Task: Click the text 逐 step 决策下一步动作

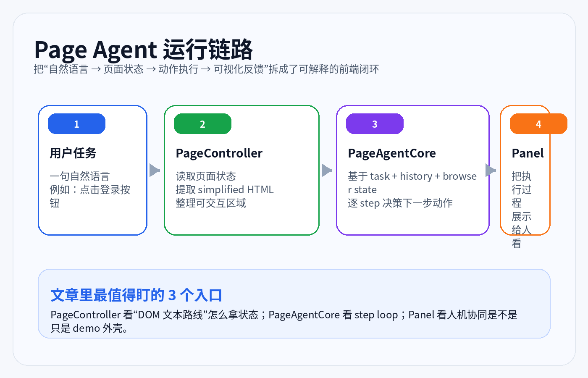Action: 401,203
